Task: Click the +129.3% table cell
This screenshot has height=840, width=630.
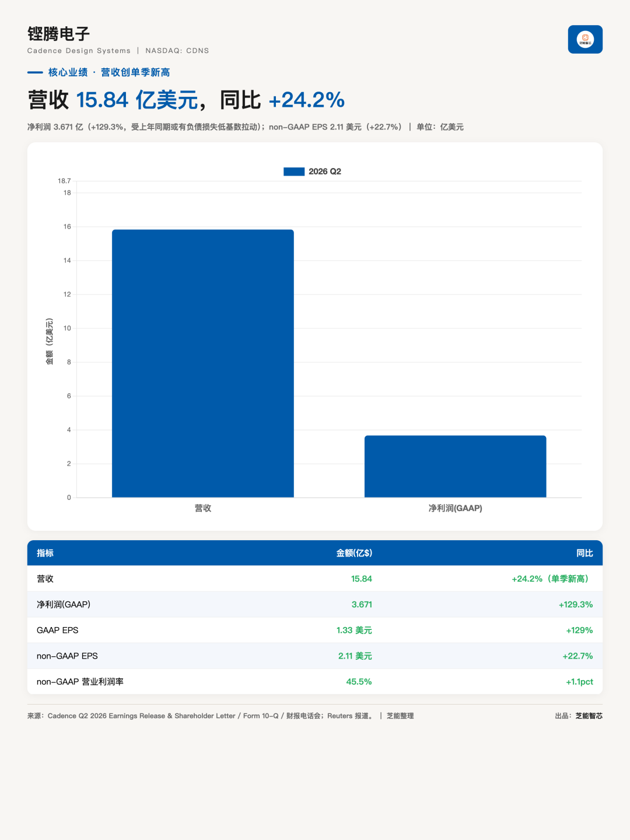Action: point(576,604)
